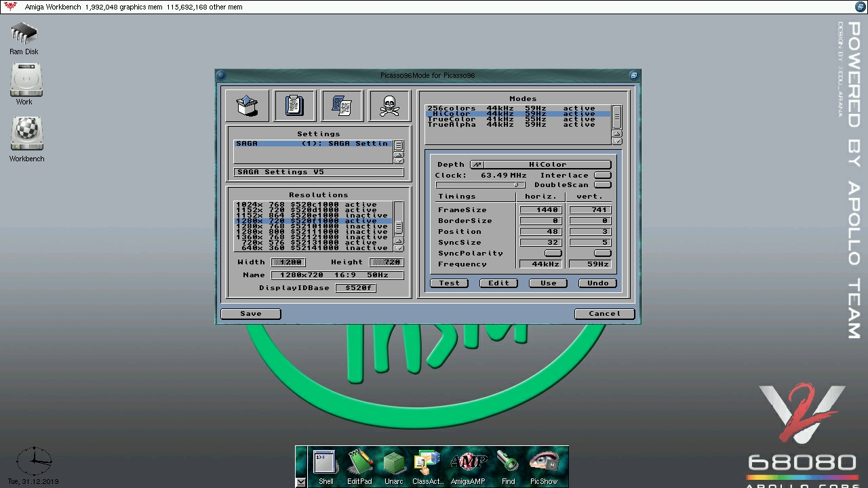Select the 1152x 720 resolution row

click(313, 210)
